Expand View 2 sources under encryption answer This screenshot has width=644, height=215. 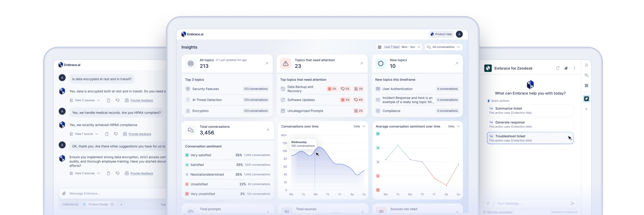[85, 100]
